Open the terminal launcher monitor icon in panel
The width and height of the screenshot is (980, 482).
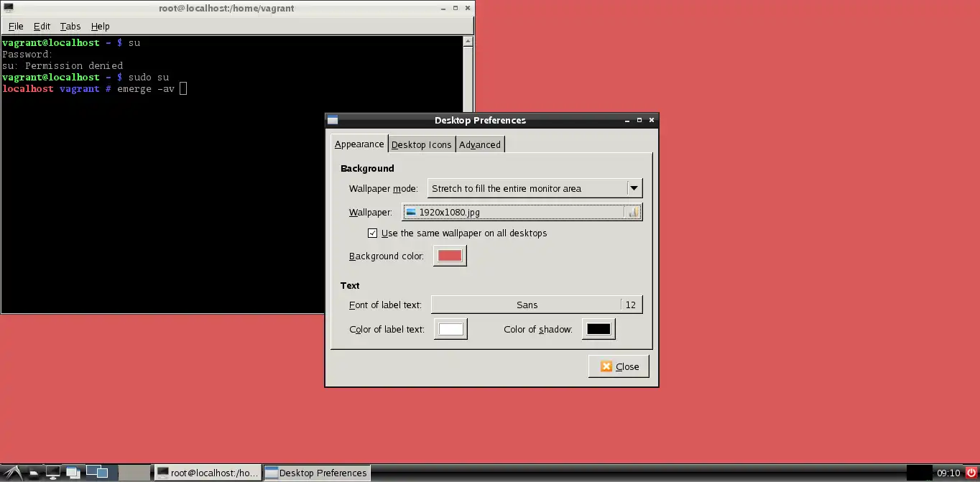[52, 473]
